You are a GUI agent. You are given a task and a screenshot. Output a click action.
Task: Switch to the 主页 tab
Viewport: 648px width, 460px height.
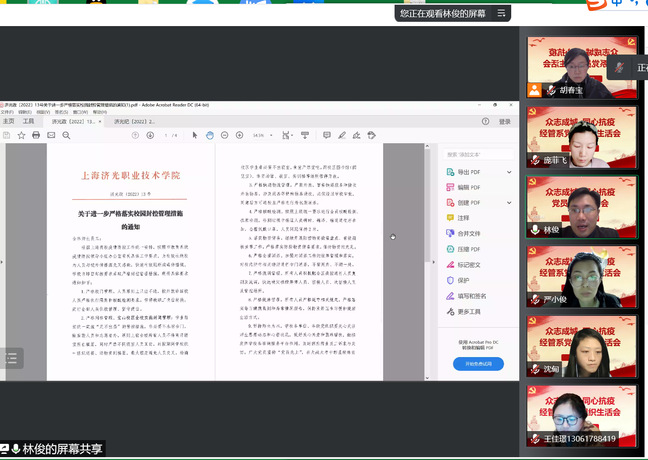point(9,121)
